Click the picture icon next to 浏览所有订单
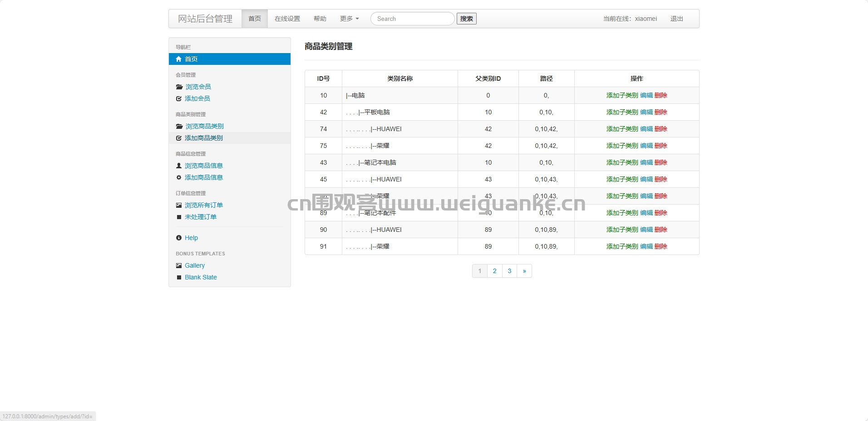 (x=179, y=205)
